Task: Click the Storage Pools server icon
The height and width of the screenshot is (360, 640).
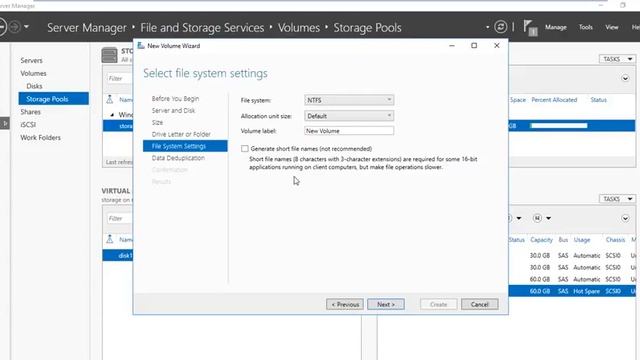Action: tap(109, 55)
